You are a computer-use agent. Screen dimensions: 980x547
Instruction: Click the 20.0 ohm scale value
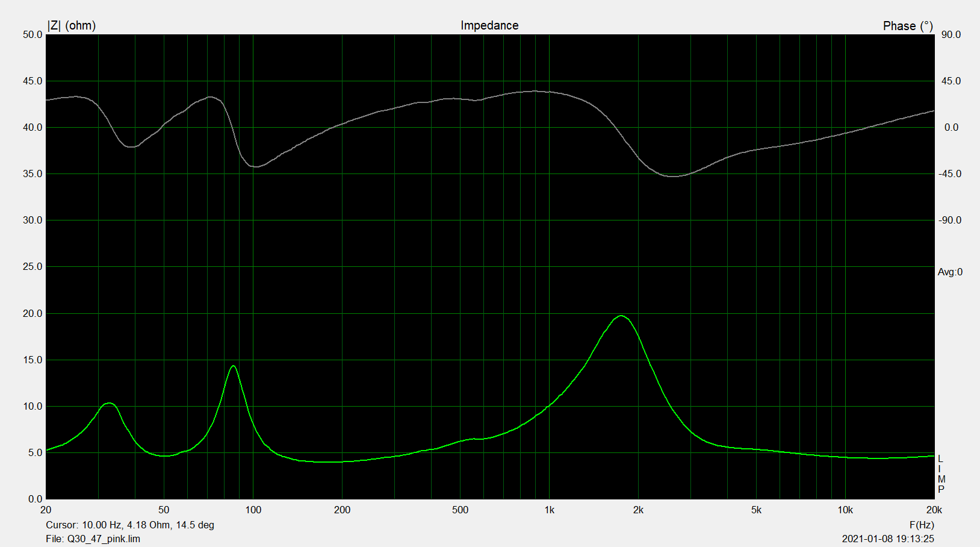(33, 313)
